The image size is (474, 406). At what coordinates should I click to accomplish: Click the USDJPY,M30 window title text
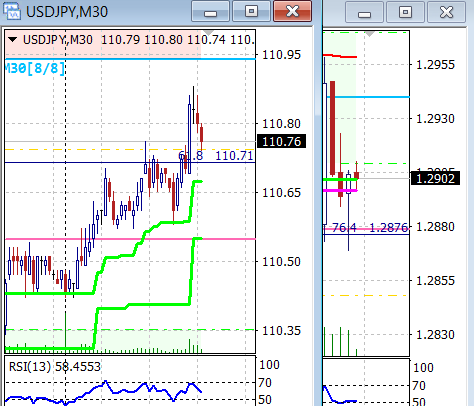[x=67, y=12]
